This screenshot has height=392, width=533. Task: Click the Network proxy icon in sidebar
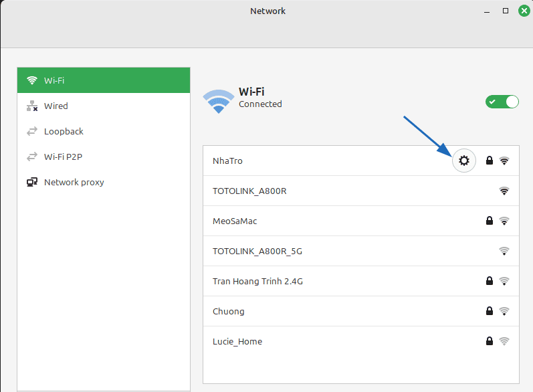[x=31, y=182]
